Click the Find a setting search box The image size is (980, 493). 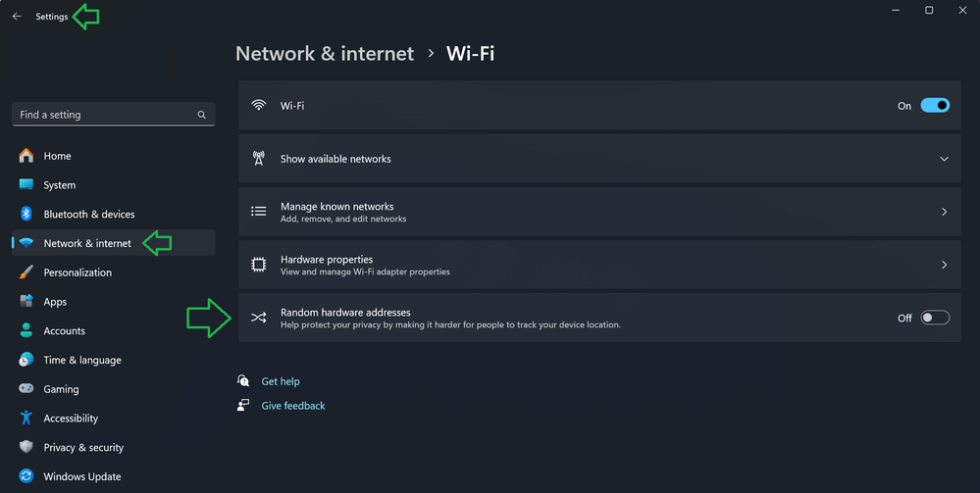(x=103, y=115)
